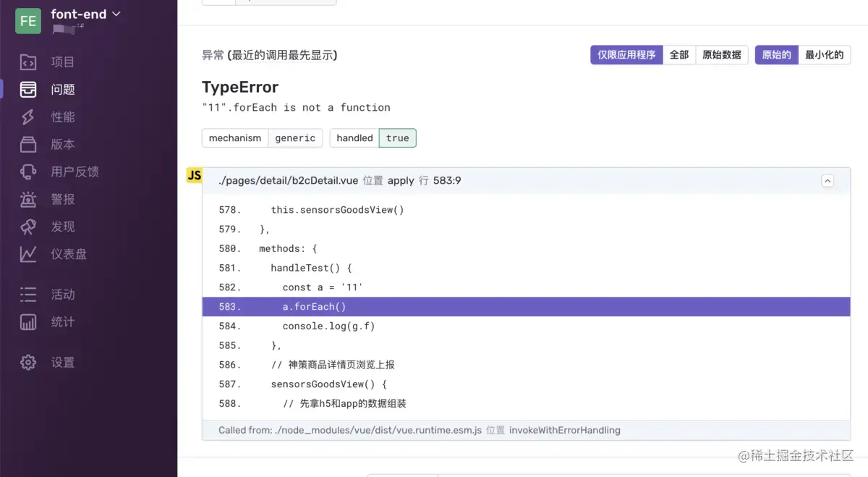868x477 pixels.
Task: Click code line 582 const a = '11'
Action: coord(323,287)
